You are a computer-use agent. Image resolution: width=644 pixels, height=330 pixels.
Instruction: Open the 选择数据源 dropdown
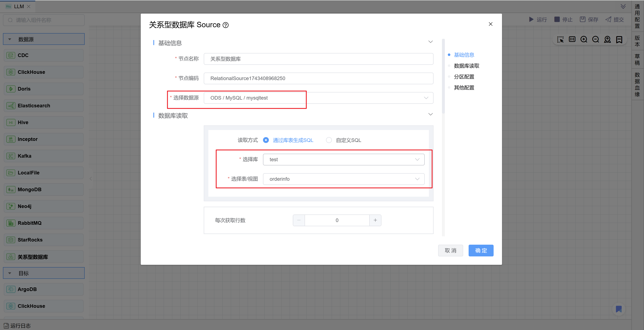tap(318, 98)
